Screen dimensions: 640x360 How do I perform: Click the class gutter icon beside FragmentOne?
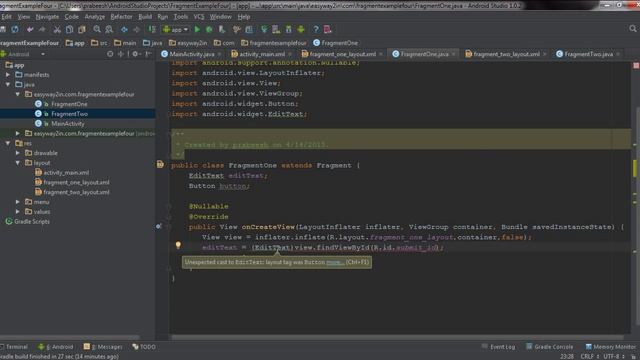(x=160, y=164)
